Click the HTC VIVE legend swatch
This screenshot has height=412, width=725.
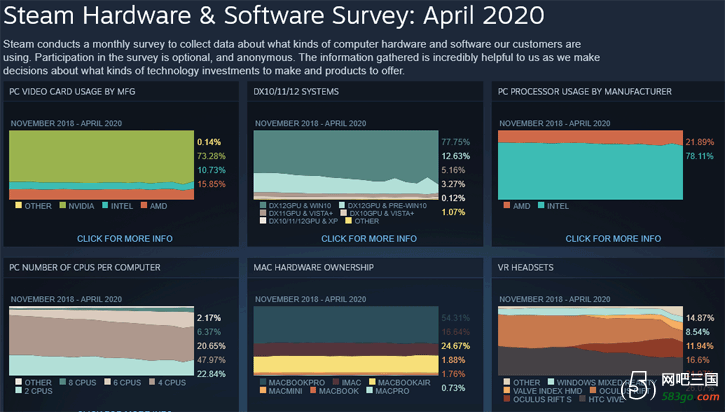pos(582,399)
